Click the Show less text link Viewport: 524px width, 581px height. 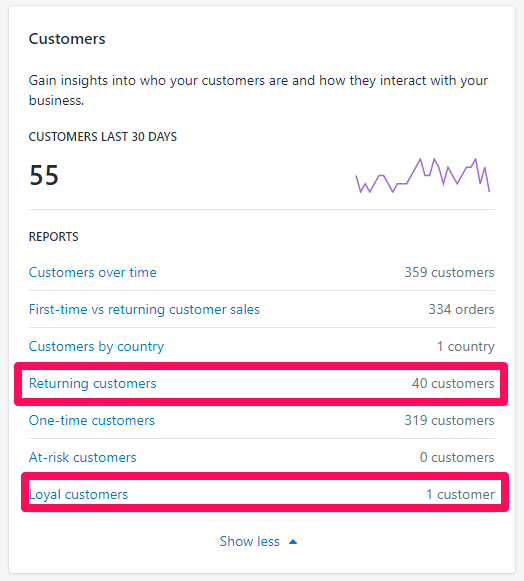249,541
